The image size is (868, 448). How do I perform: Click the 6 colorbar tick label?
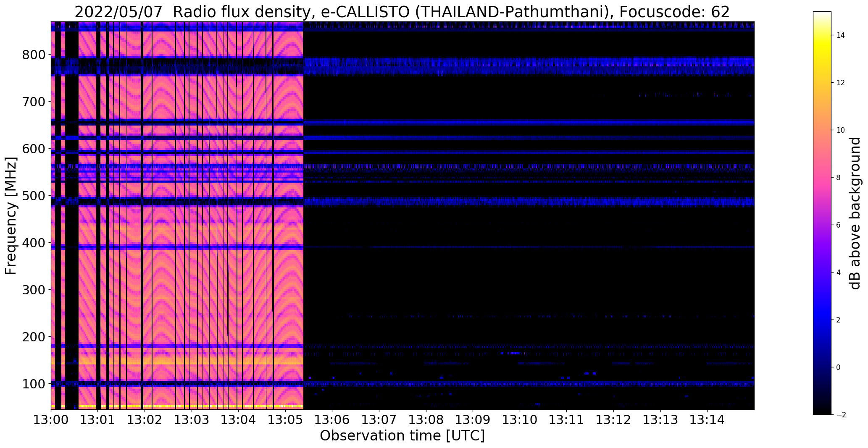point(838,225)
